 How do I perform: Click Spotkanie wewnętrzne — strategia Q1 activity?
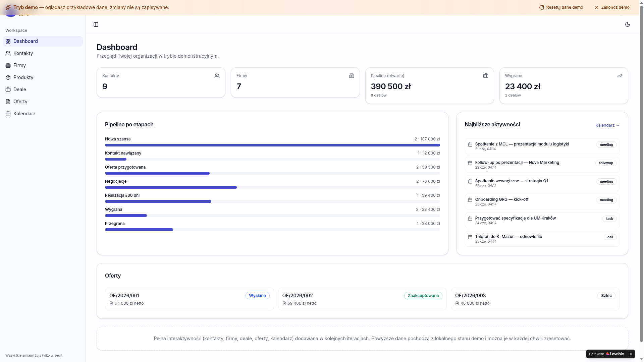click(x=542, y=183)
